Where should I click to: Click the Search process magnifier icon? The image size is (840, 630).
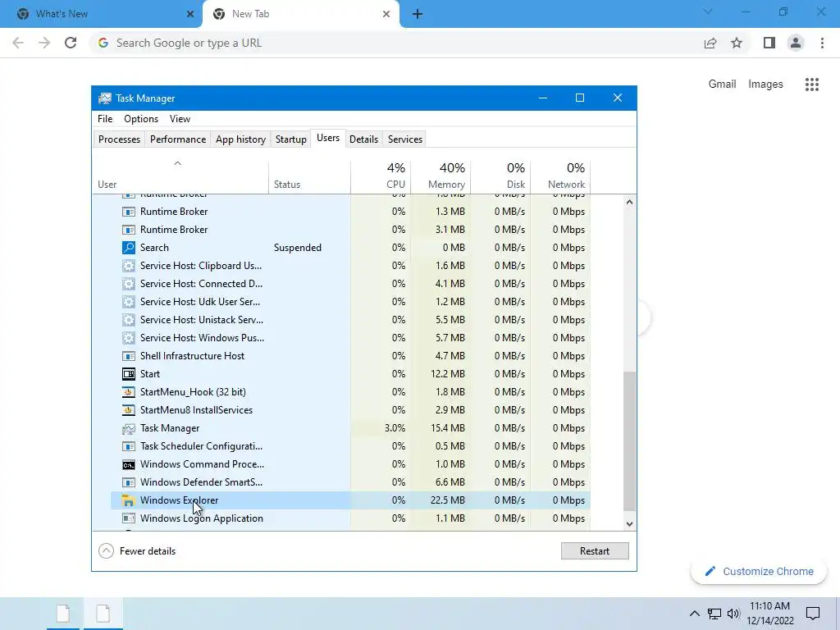[129, 248]
